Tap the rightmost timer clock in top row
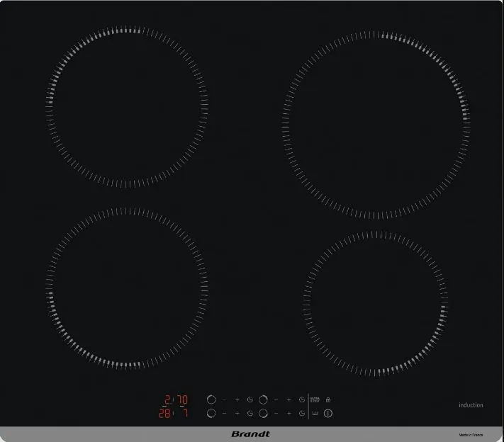The image size is (504, 442). click(x=302, y=400)
